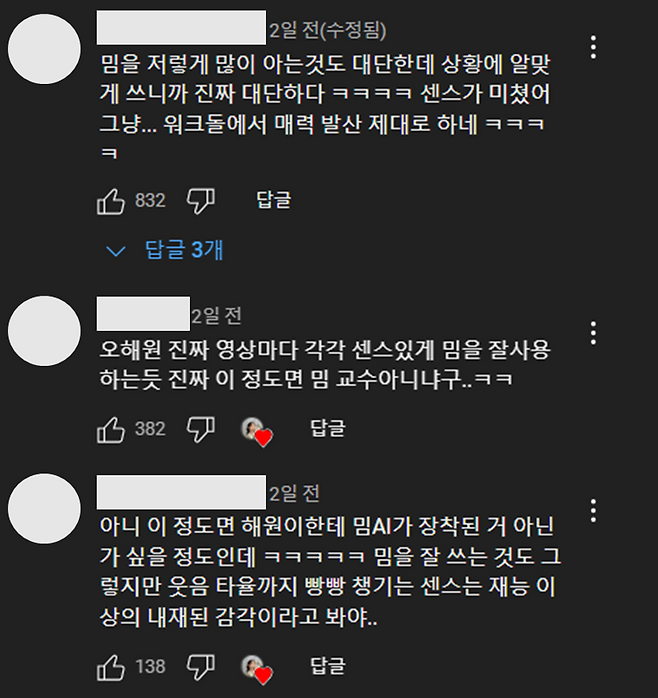This screenshot has width=658, height=698.
Task: Open the three-dot menu on the first comment
Action: pyautogui.click(x=593, y=47)
